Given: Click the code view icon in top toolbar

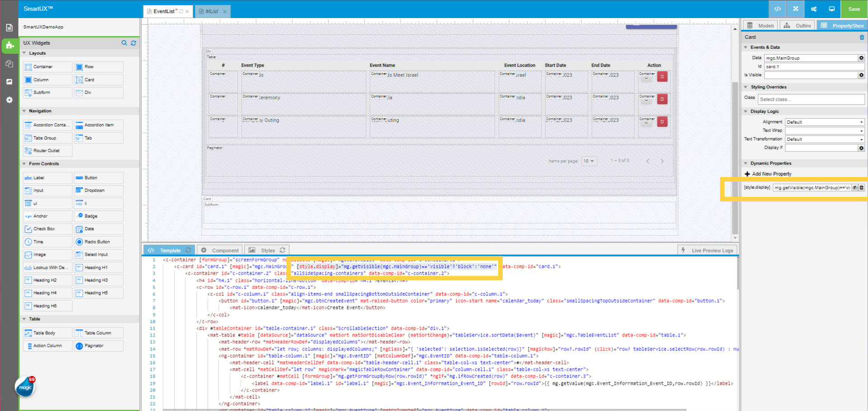Looking at the screenshot, I should (777, 9).
